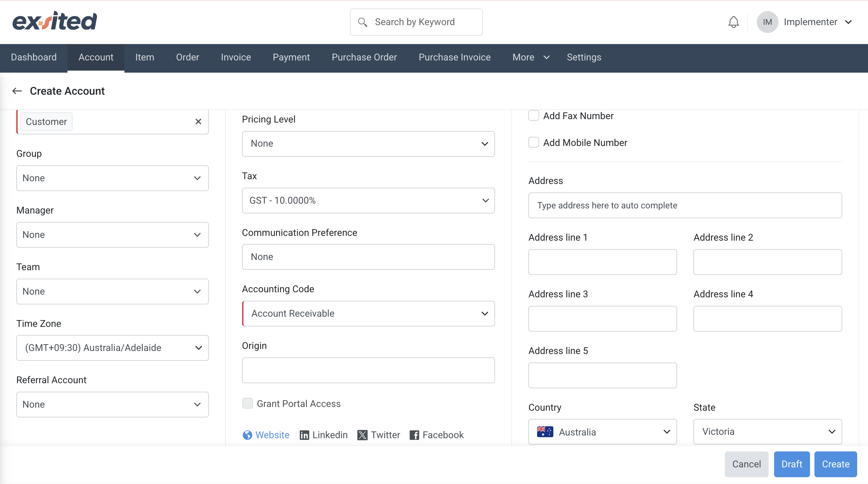The width and height of the screenshot is (868, 484).
Task: Open the Team dropdown
Action: click(113, 292)
